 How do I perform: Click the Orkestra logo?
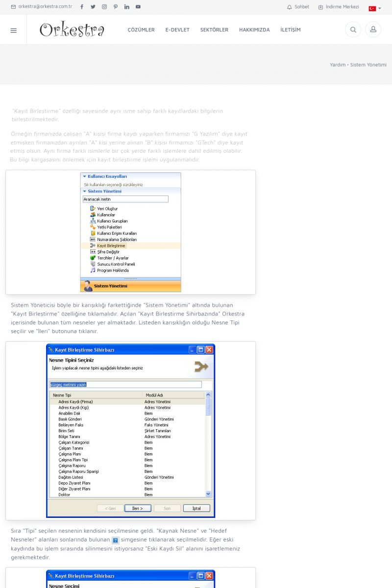coord(72,30)
